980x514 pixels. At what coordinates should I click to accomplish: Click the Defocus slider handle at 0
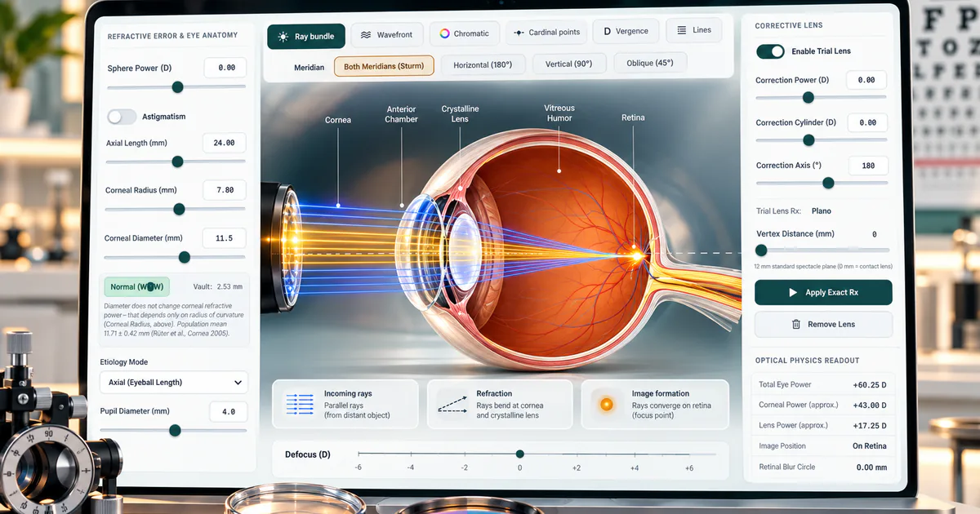click(519, 454)
